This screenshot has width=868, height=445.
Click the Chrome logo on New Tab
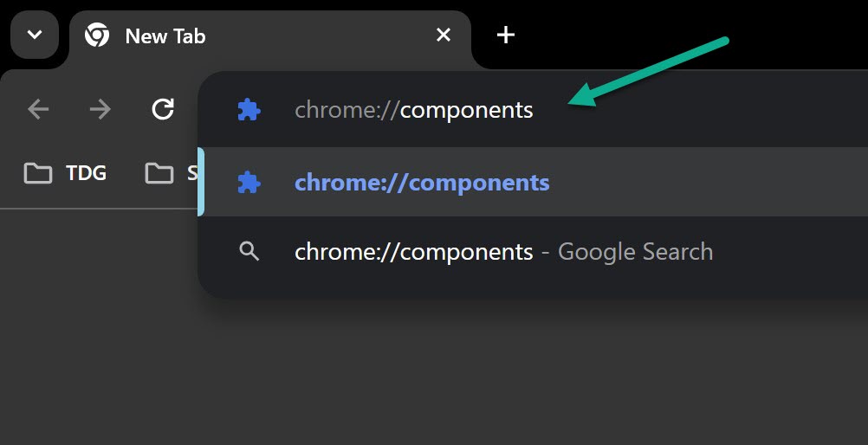[x=96, y=35]
